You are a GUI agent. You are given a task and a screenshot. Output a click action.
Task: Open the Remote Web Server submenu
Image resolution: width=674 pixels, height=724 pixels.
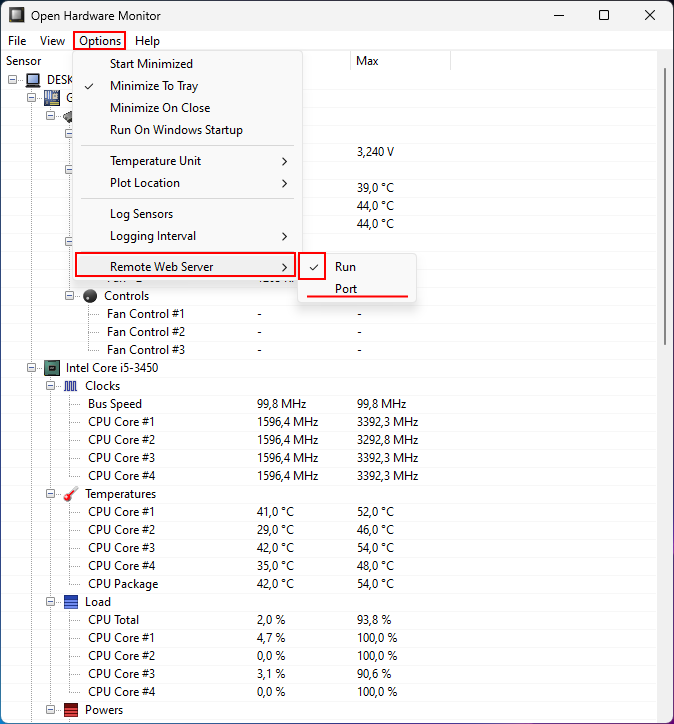(x=186, y=267)
